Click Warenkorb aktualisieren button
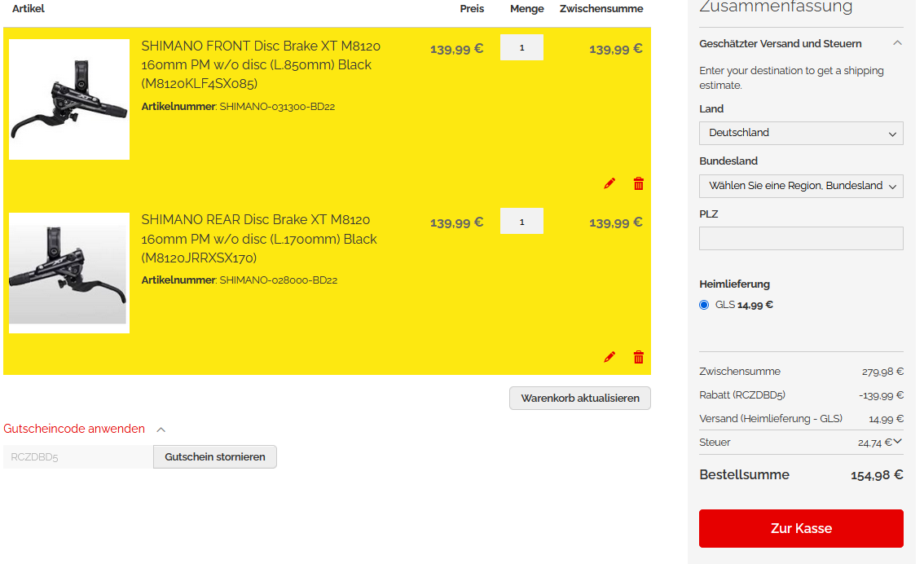The width and height of the screenshot is (924, 564). click(x=580, y=398)
